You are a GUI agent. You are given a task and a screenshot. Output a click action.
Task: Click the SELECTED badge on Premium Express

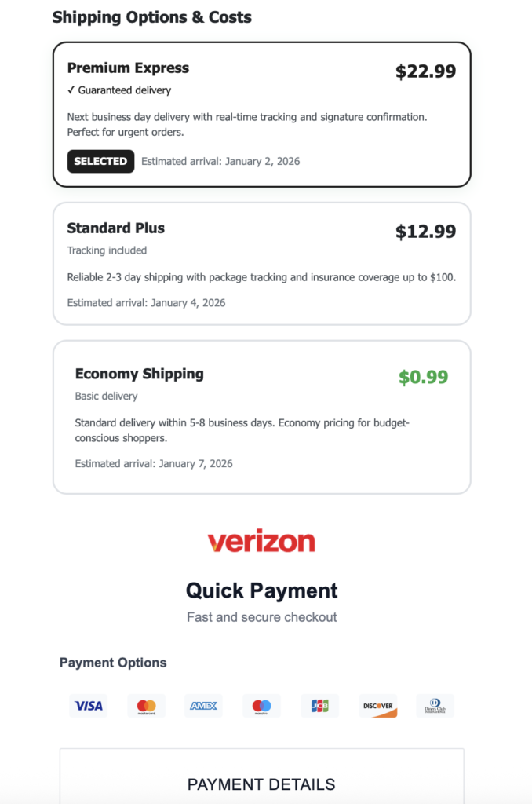100,161
